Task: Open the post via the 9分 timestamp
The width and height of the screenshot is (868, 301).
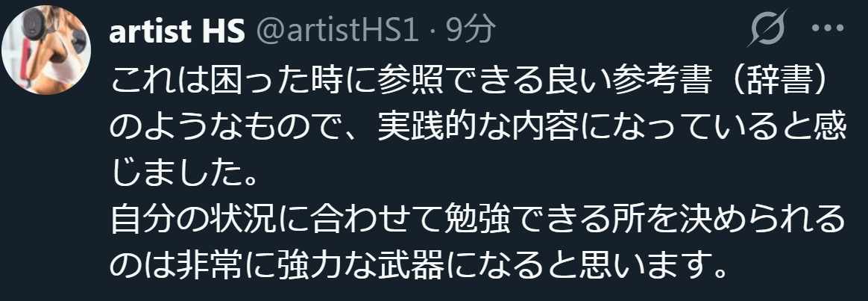Action: click(470, 31)
